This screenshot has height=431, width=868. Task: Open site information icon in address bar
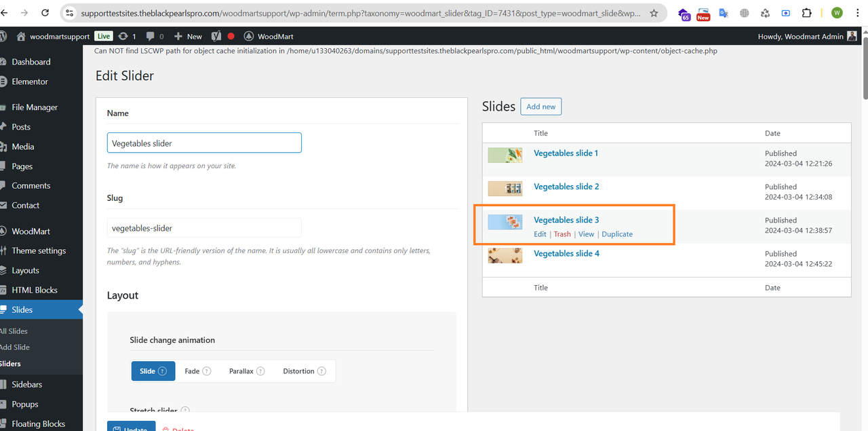70,13
